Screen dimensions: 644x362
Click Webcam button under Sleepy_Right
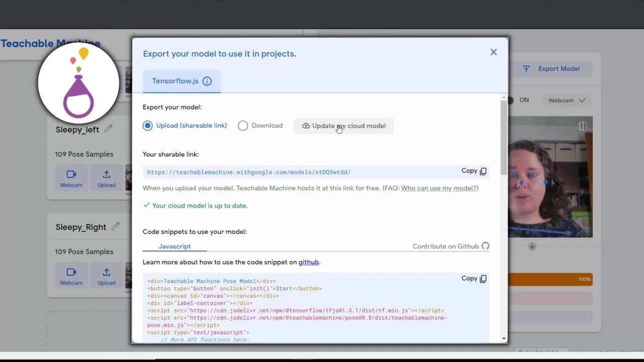[x=71, y=276]
